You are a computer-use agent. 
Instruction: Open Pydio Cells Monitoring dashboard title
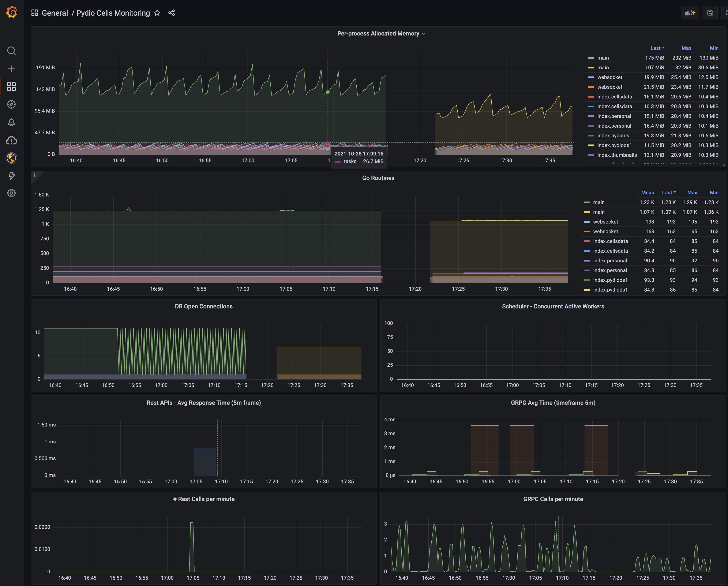[113, 13]
